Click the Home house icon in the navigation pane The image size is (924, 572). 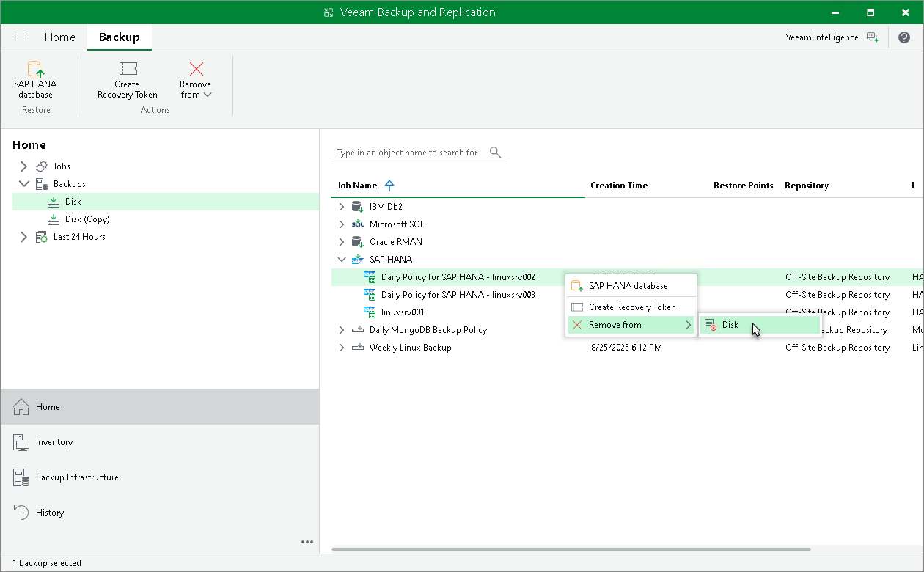point(21,407)
